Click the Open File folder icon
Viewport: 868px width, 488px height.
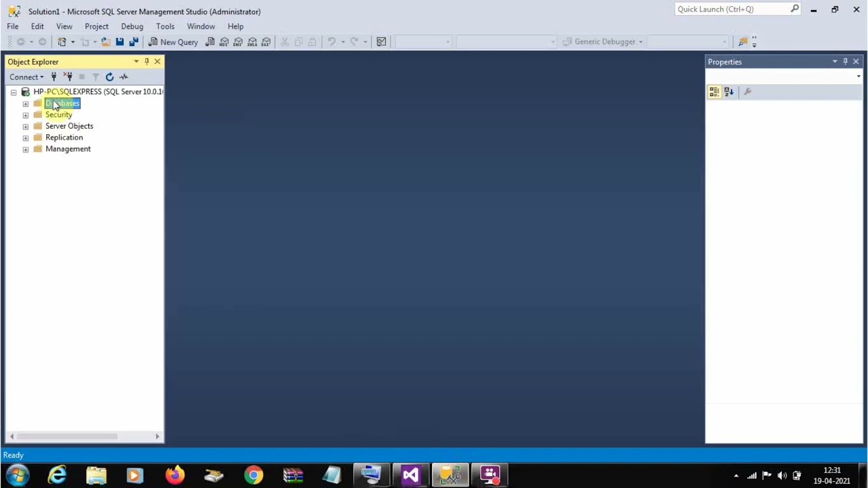106,41
